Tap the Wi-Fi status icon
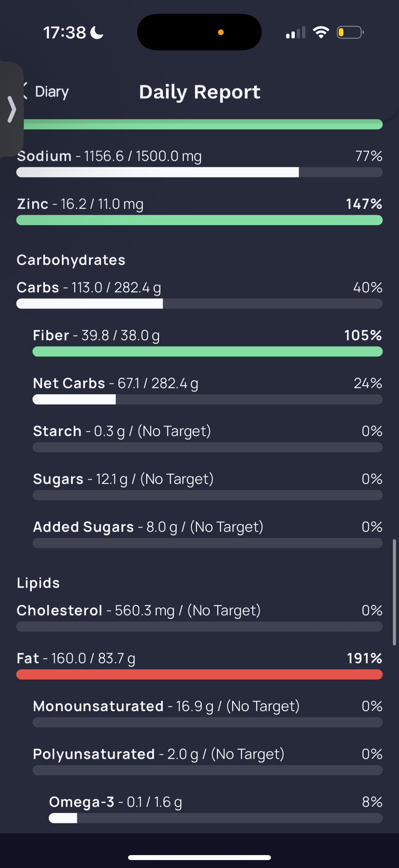 tap(321, 33)
